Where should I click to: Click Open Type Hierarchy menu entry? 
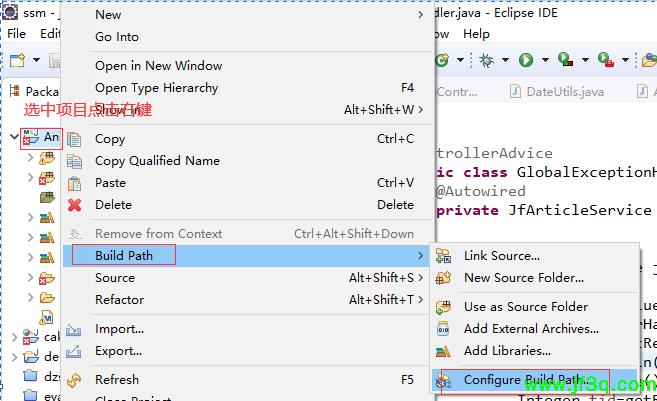coord(156,88)
